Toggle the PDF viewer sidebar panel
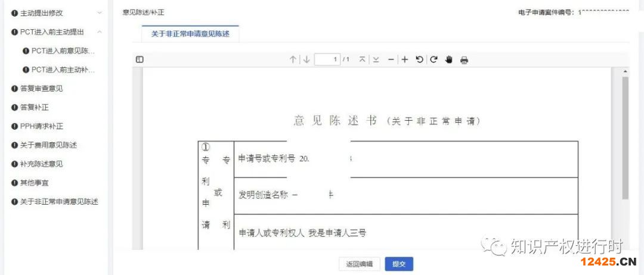This screenshot has width=644, height=275. pos(140,60)
